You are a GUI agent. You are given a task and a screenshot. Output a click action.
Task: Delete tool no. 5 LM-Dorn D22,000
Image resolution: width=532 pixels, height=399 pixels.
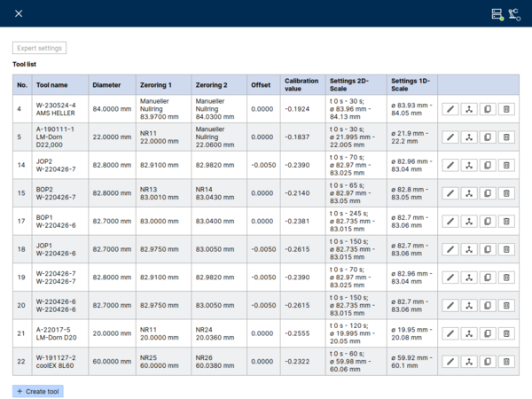506,137
